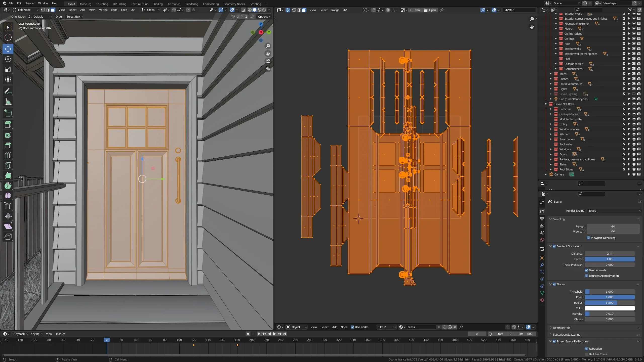Select the Annotate tool
644x362 pixels.
8,91
